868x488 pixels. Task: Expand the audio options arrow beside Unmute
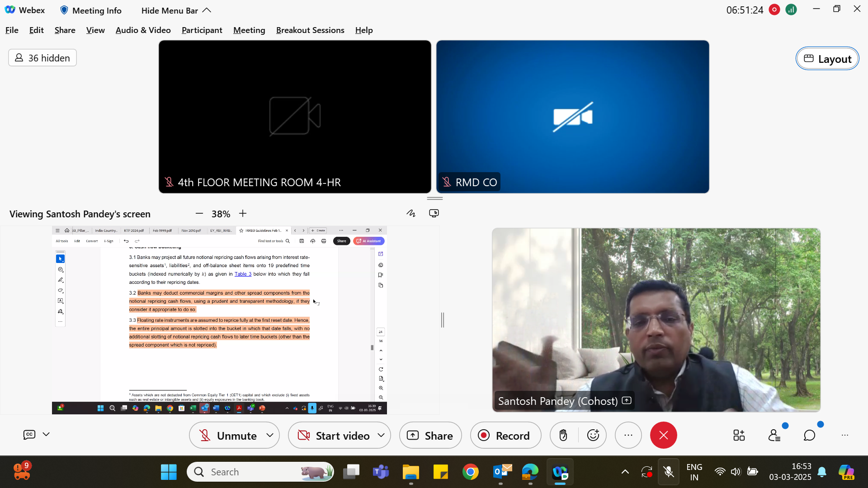(x=270, y=435)
